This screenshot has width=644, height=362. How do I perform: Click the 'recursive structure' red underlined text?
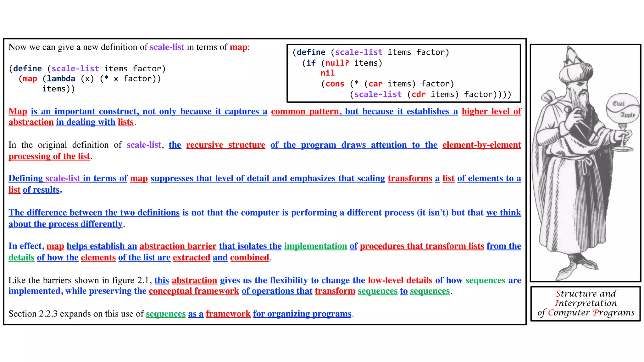(x=225, y=145)
